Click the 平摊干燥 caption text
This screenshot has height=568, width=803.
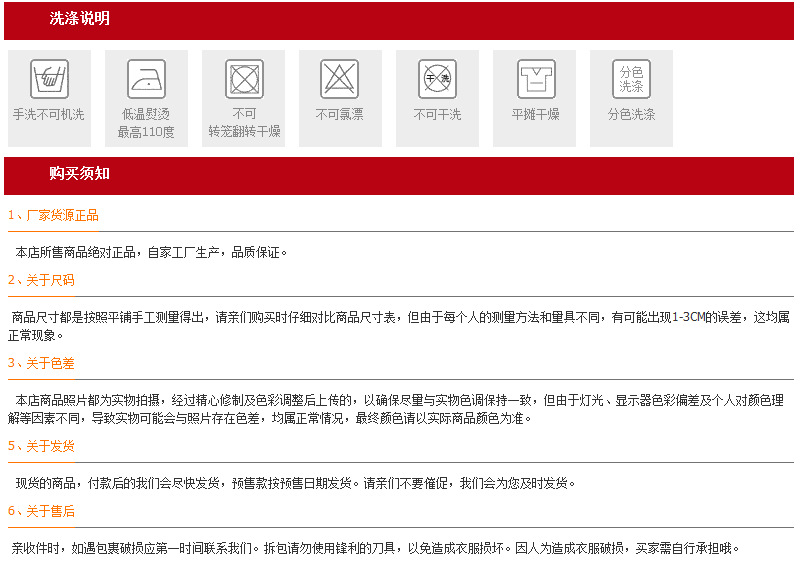click(x=536, y=115)
